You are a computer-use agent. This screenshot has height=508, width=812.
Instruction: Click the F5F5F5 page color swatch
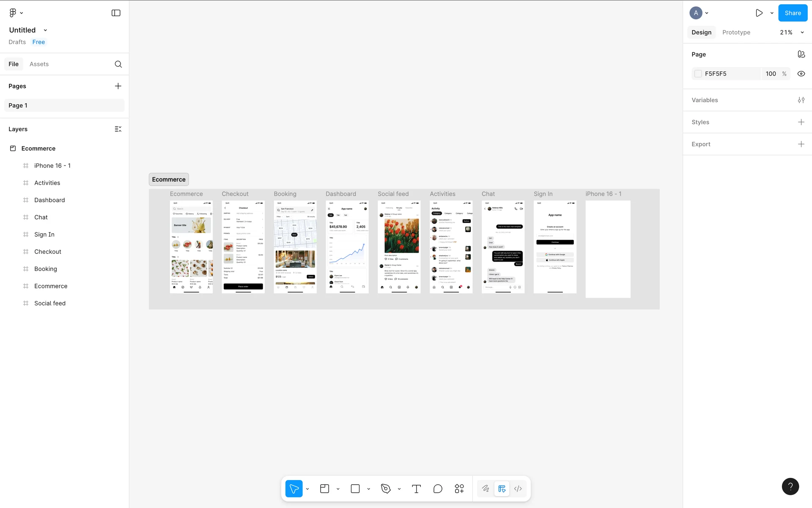(x=698, y=74)
